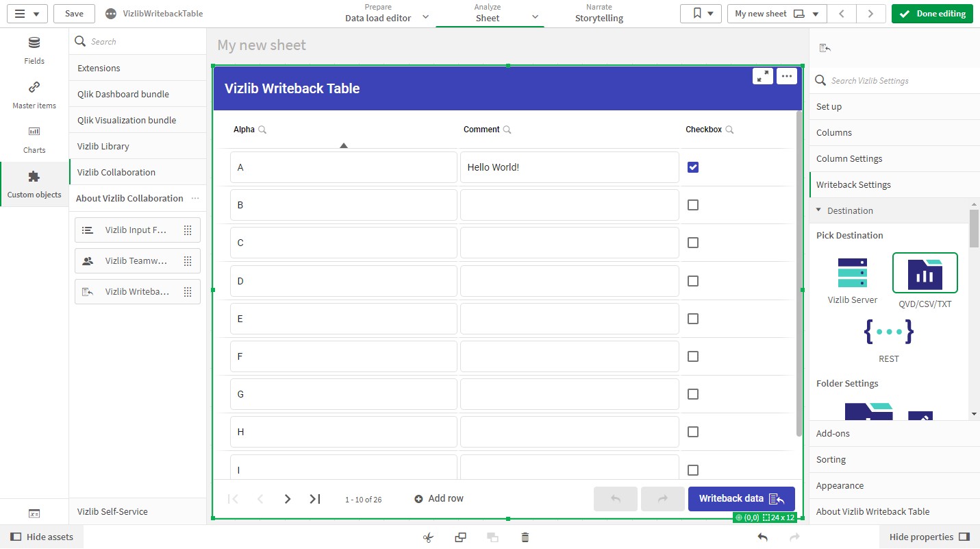The image size is (980, 549).
Task: Expand the Data load editor dropdown arrow
Action: tap(425, 17)
